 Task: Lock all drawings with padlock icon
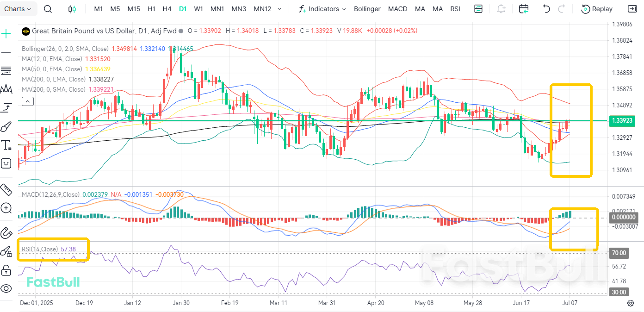[6, 270]
